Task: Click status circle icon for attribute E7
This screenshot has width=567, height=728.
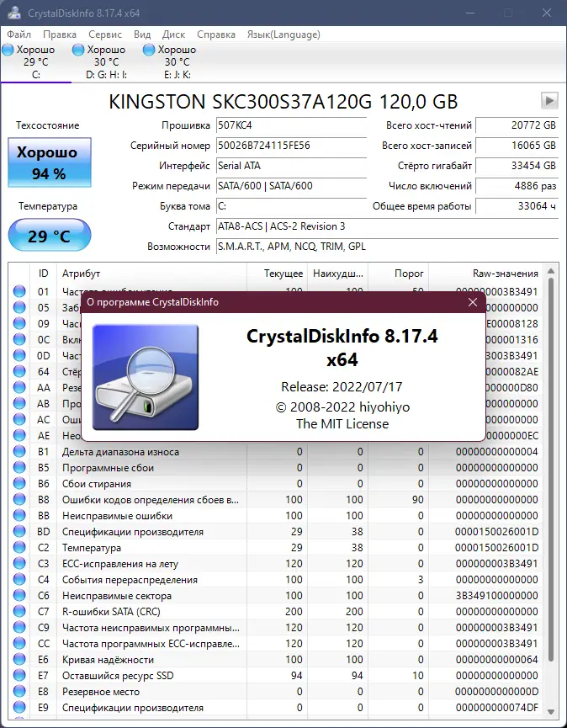Action: coord(19,676)
